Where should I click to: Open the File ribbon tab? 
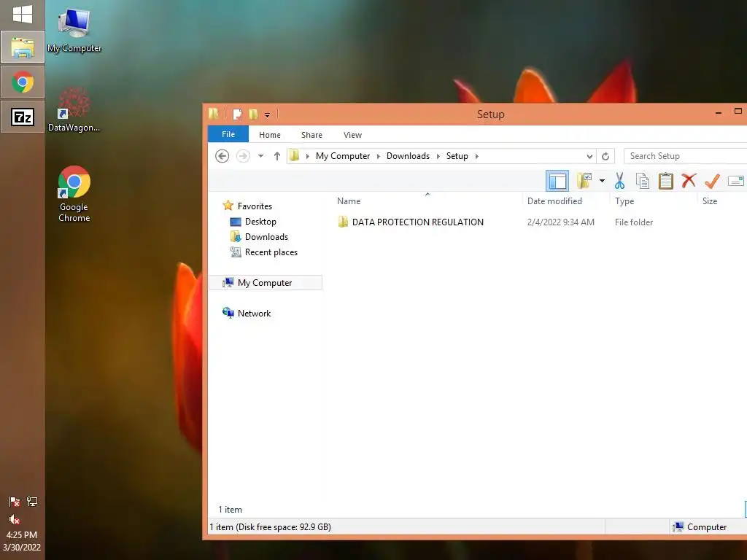click(228, 134)
